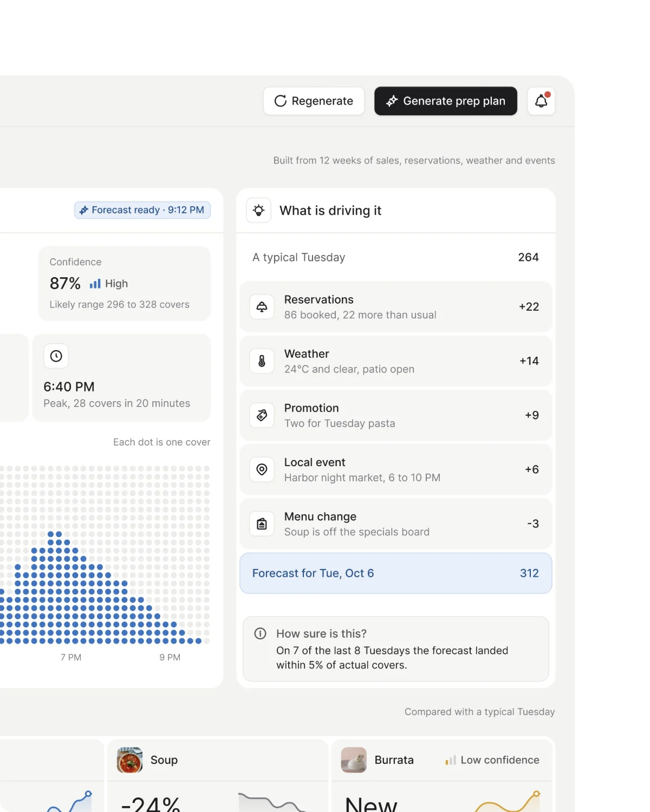Open the Soup dish thumbnail
This screenshot has width=650, height=812.
pos(130,760)
